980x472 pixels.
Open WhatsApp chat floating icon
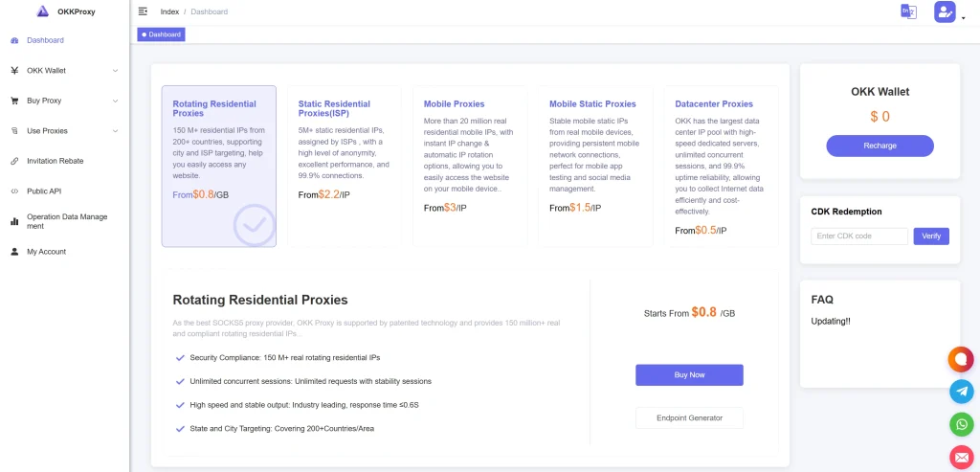click(961, 424)
